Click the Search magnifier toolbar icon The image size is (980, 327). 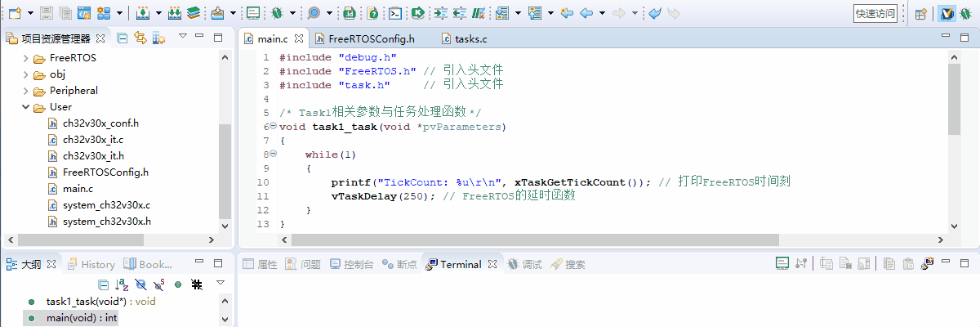click(314, 13)
